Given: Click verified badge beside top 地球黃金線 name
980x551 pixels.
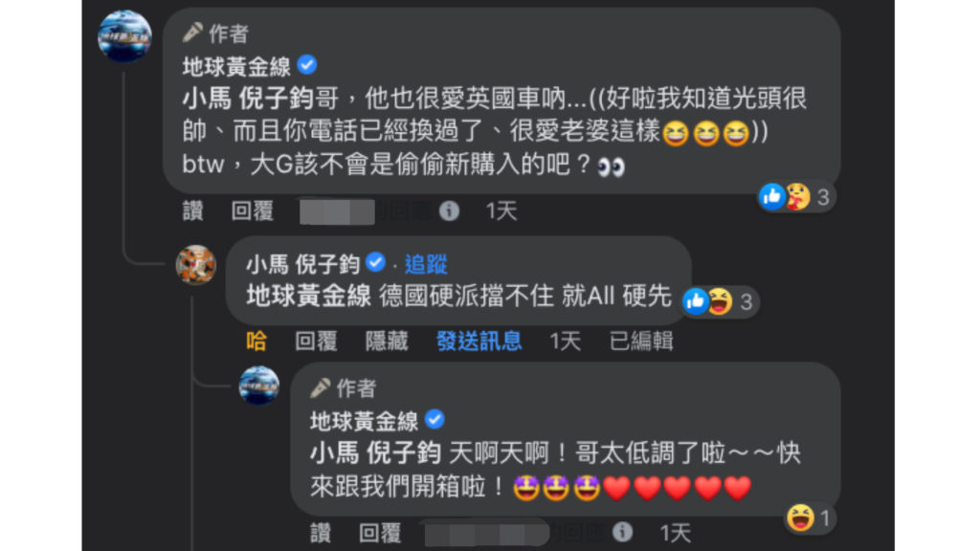Looking at the screenshot, I should pos(307,64).
